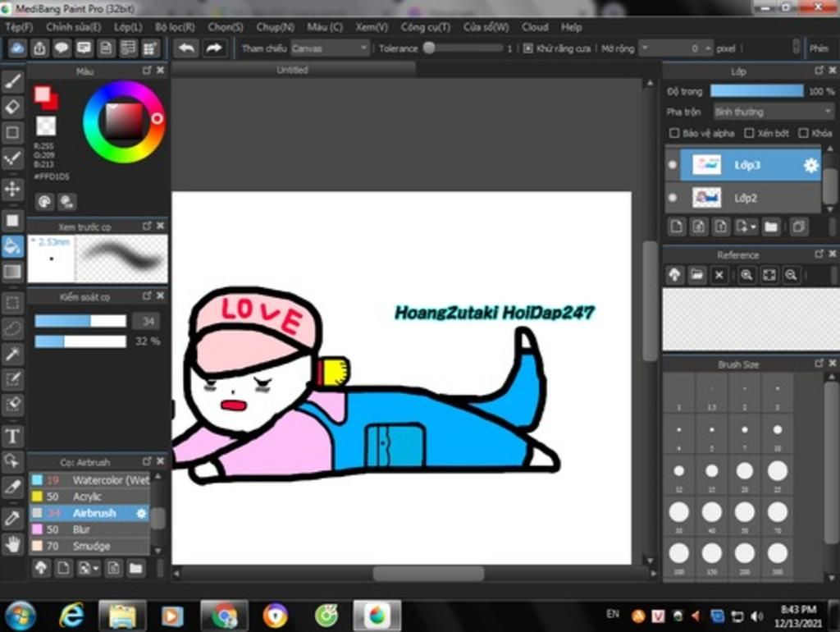Select the Brush tool in the left toolbar
Viewport: 840px width, 632px height.
(x=13, y=81)
